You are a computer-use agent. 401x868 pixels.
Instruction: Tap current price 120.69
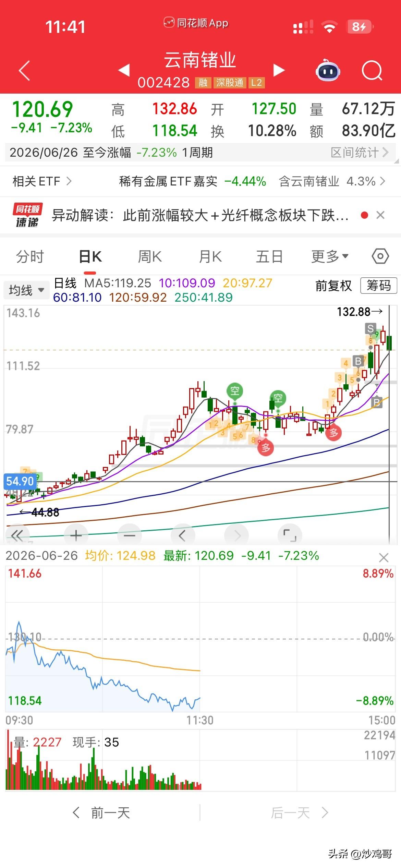(42, 109)
